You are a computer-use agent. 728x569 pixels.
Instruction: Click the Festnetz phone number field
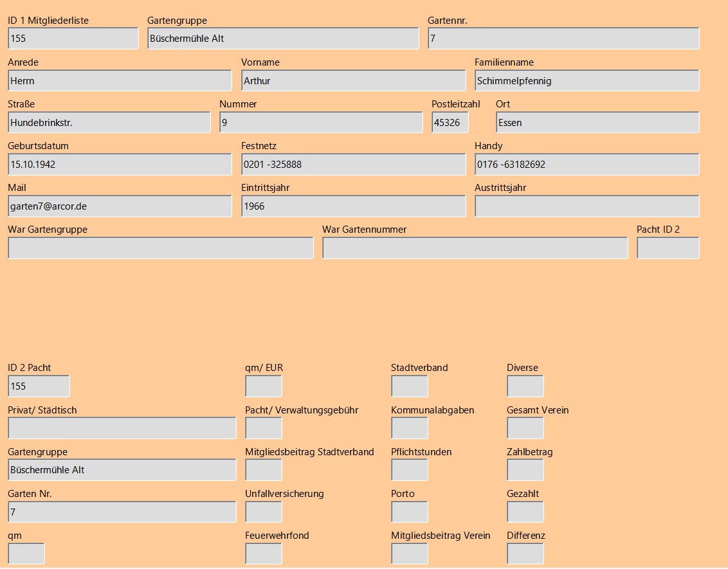(353, 164)
